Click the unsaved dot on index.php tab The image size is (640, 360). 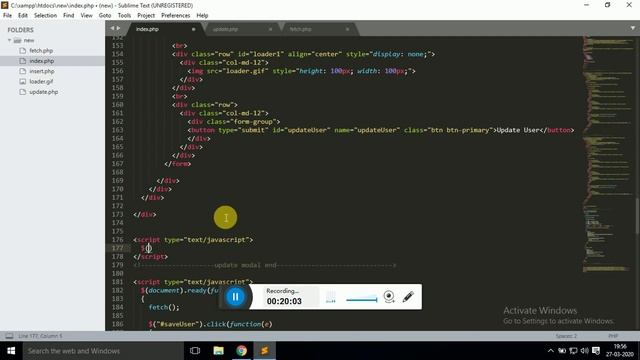[x=193, y=29]
